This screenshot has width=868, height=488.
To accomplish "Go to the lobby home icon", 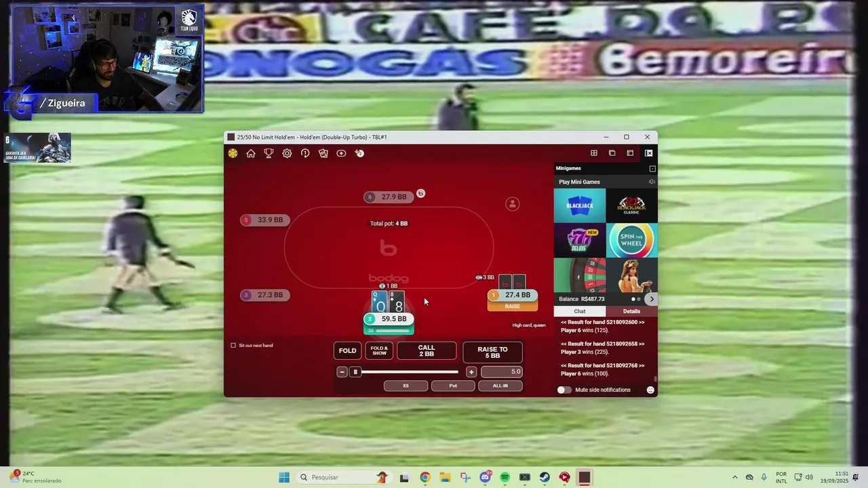I will pyautogui.click(x=251, y=153).
